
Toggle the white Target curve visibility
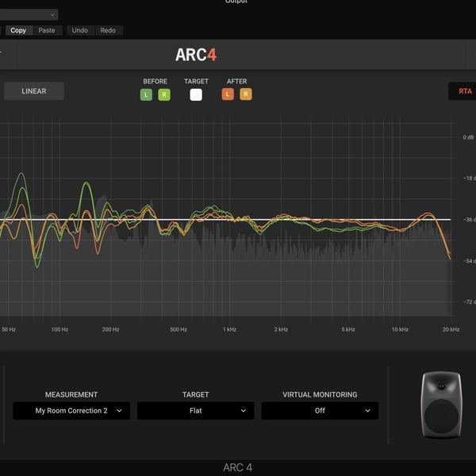[x=196, y=94]
